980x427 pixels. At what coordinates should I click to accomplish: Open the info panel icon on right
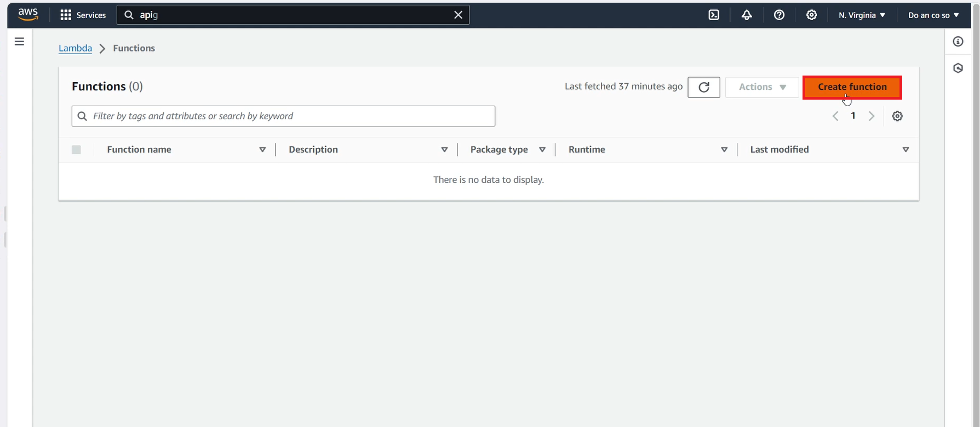tap(958, 42)
